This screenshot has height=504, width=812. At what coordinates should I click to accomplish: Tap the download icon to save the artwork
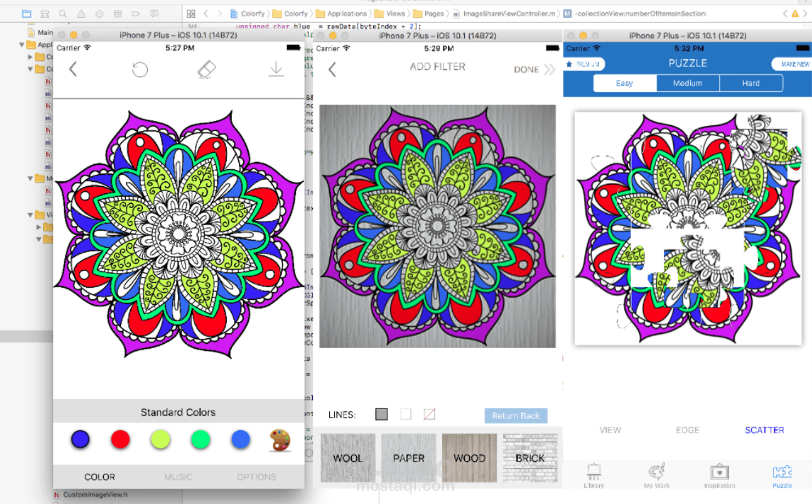tap(275, 70)
